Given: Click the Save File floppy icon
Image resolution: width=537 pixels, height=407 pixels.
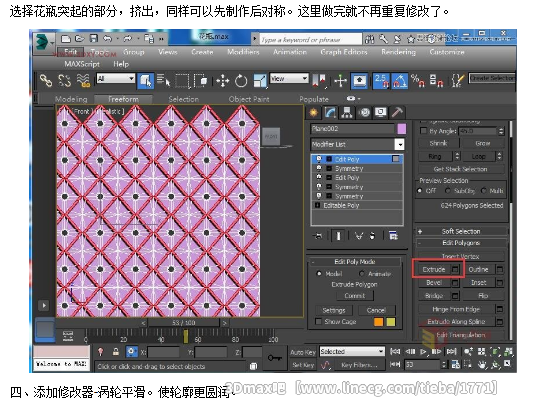Looking at the screenshot, I should pos(93,39).
